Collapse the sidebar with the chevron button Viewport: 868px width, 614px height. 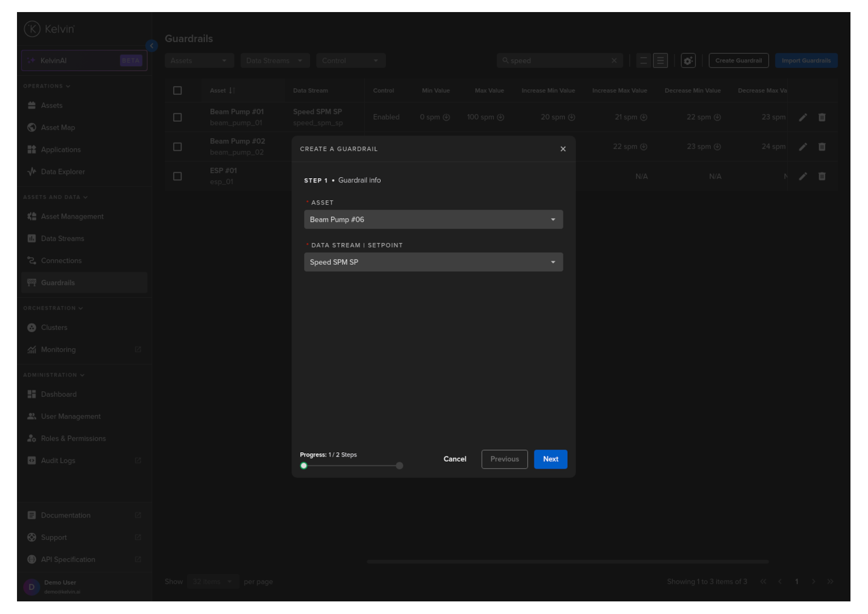pos(152,46)
